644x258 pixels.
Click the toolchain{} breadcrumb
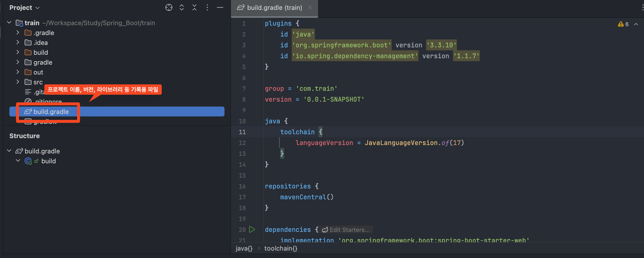(281, 248)
